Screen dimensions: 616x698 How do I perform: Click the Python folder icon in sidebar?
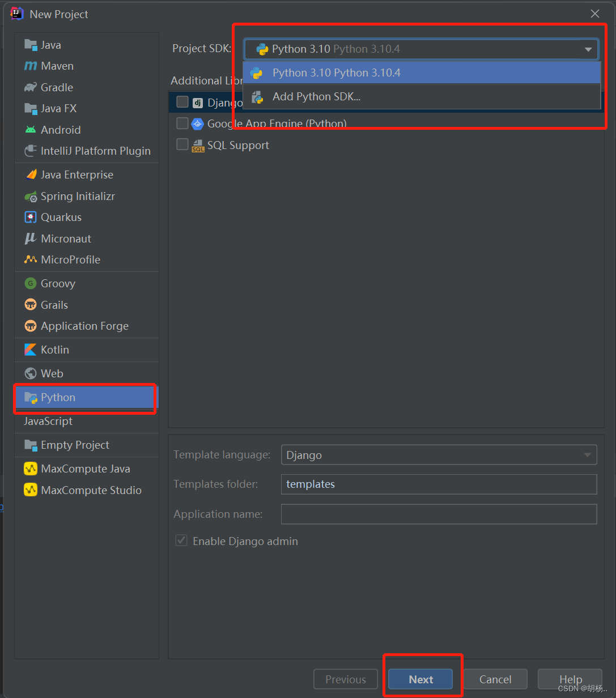(x=31, y=398)
